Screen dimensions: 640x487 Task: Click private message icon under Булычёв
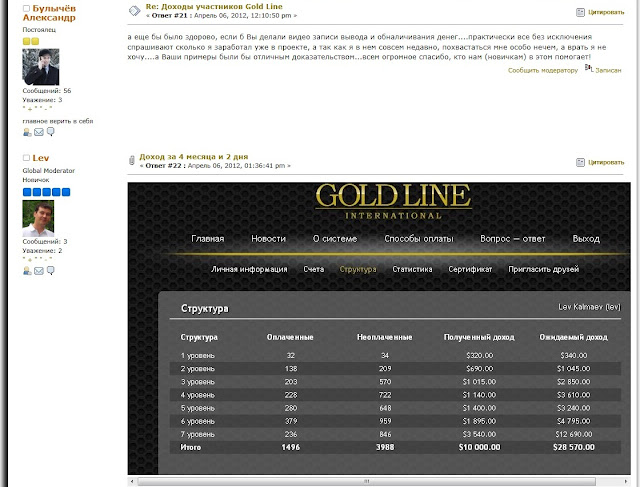click(50, 132)
